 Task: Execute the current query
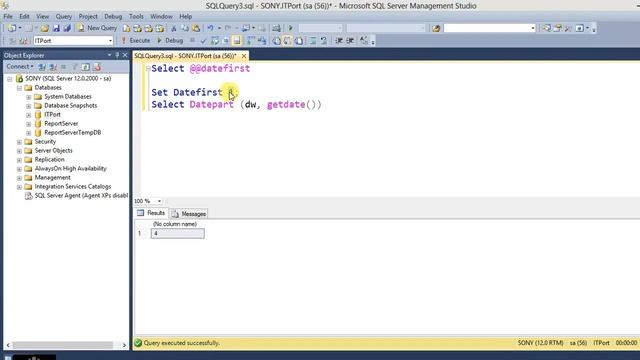(136, 40)
